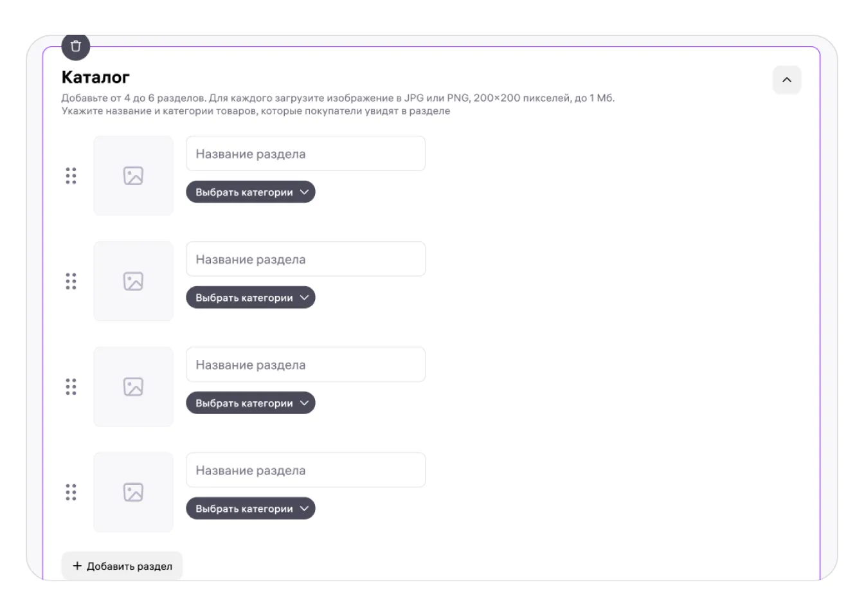Upload image for the third section

pyautogui.click(x=133, y=386)
